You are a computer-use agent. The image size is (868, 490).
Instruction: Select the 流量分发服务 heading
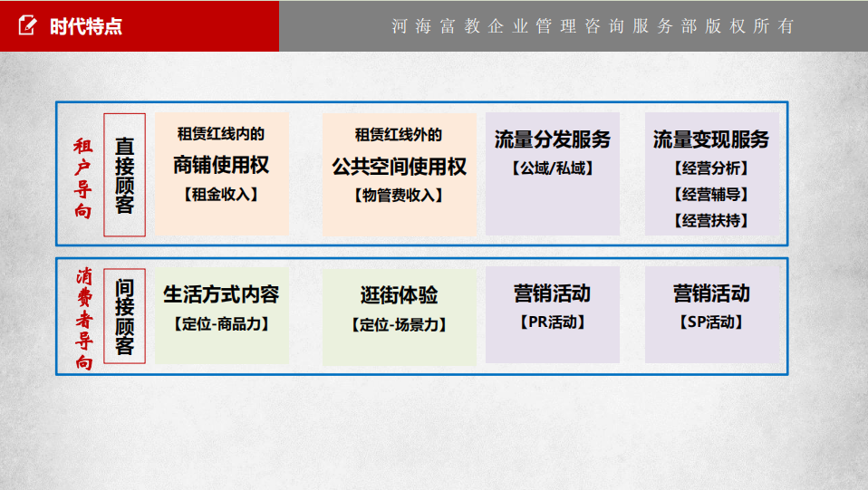553,139
